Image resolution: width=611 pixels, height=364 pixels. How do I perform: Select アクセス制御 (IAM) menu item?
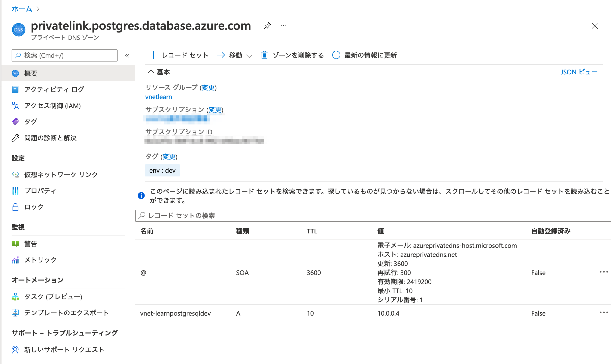(x=52, y=106)
